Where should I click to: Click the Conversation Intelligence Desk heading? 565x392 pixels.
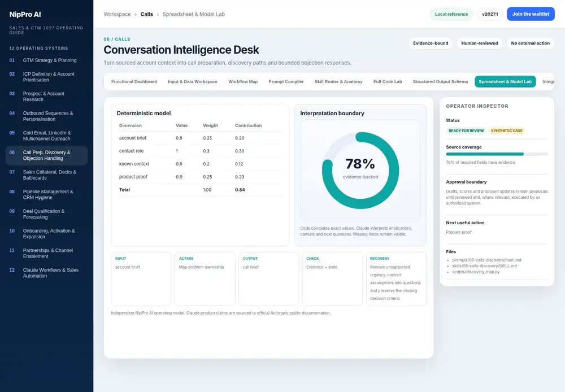[x=181, y=50]
